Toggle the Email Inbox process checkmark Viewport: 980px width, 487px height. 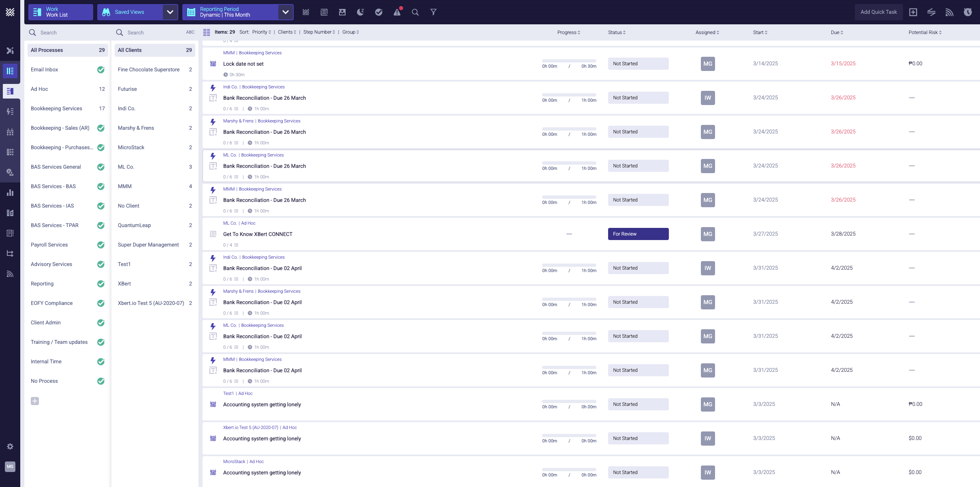pyautogui.click(x=101, y=70)
